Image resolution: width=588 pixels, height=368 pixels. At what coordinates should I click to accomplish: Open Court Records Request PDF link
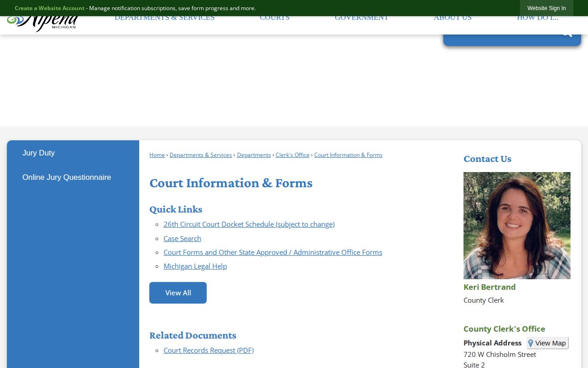point(209,351)
